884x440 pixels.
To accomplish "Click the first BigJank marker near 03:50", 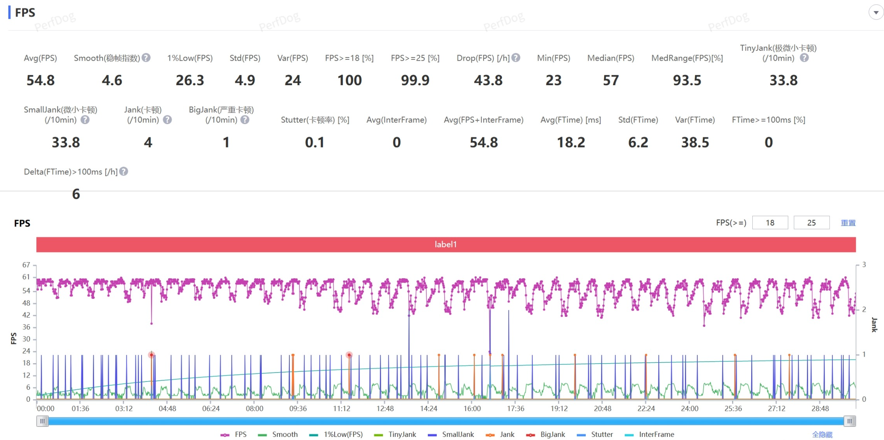I will pos(152,355).
